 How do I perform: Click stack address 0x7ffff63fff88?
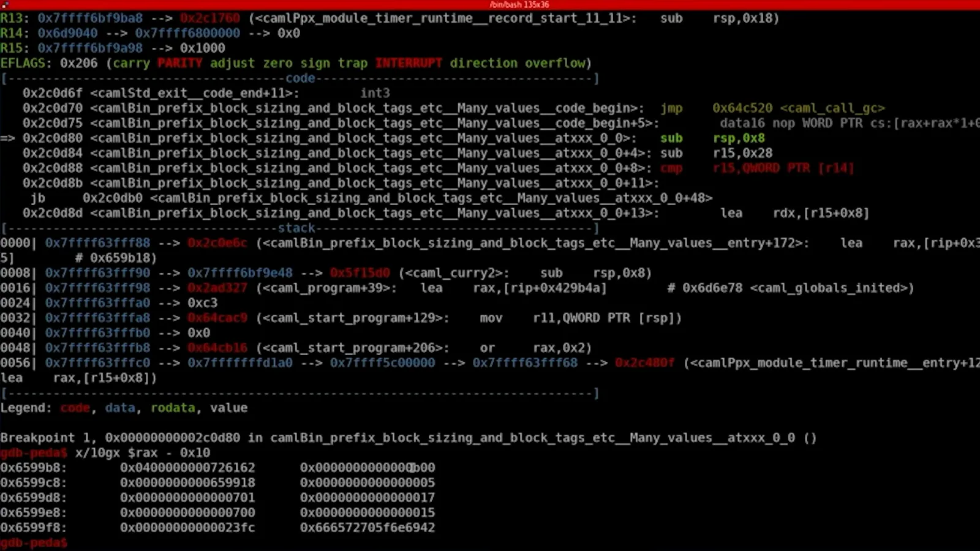pyautogui.click(x=97, y=243)
